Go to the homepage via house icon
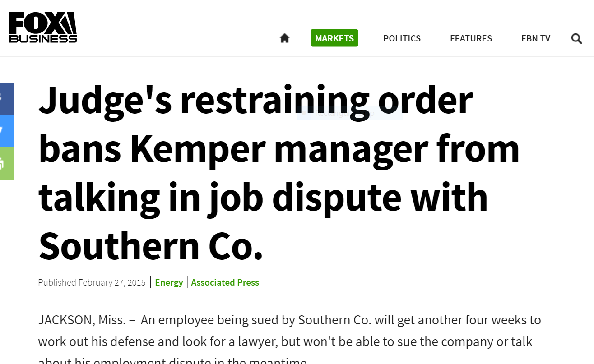The height and width of the screenshot is (364, 594). click(284, 38)
